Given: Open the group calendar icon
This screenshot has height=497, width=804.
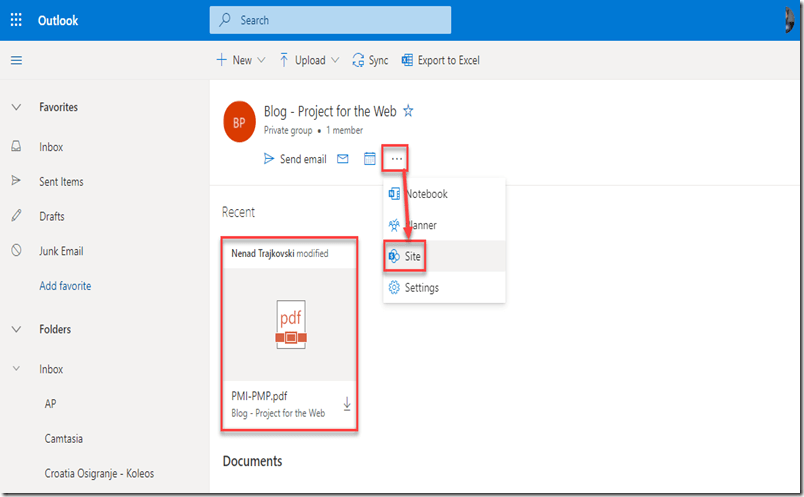Looking at the screenshot, I should pyautogui.click(x=369, y=159).
